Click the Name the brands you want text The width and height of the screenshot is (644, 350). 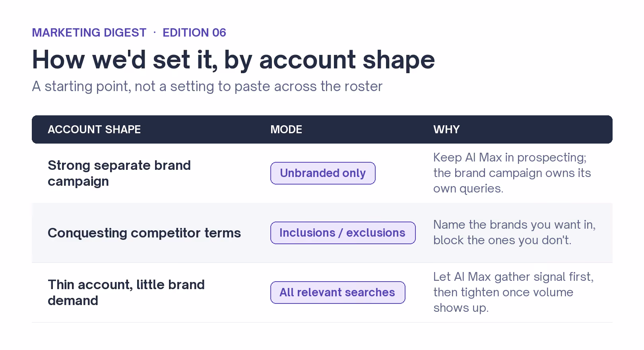coord(514,233)
